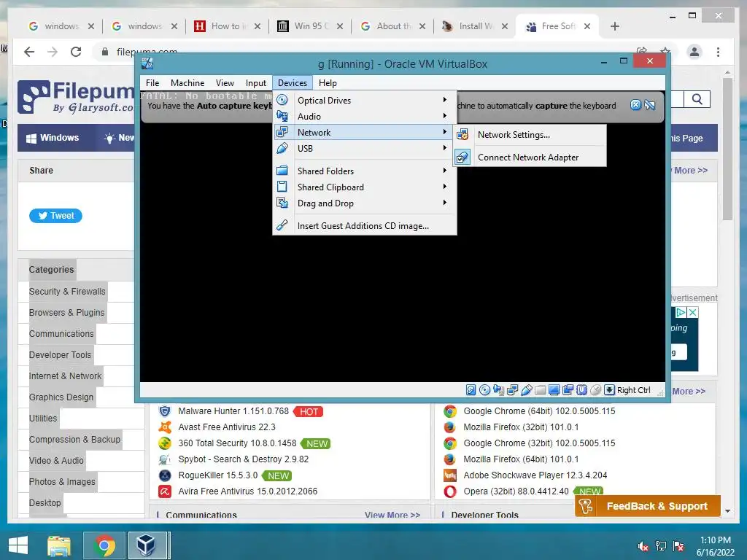Click the Malware Hunter 1.151.0.768 link
The width and height of the screenshot is (747, 560).
point(233,411)
